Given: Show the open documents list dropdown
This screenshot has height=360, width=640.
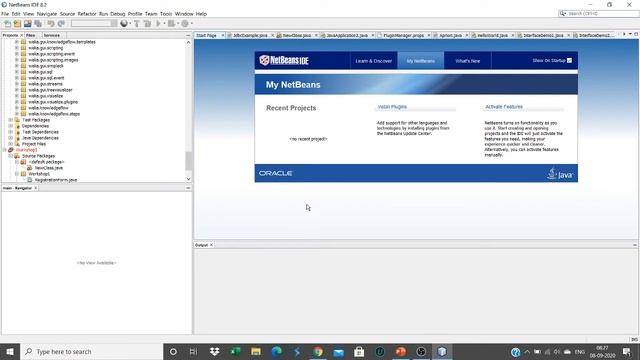Looking at the screenshot, I should (x=630, y=34).
